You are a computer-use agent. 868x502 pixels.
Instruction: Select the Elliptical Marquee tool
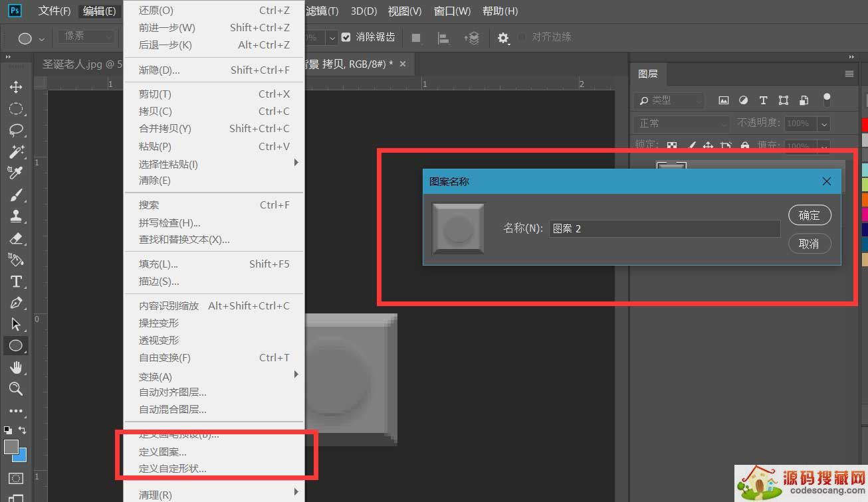click(16, 109)
